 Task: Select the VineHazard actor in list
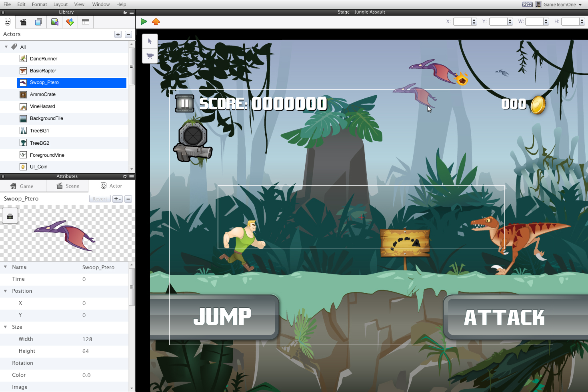click(x=42, y=106)
